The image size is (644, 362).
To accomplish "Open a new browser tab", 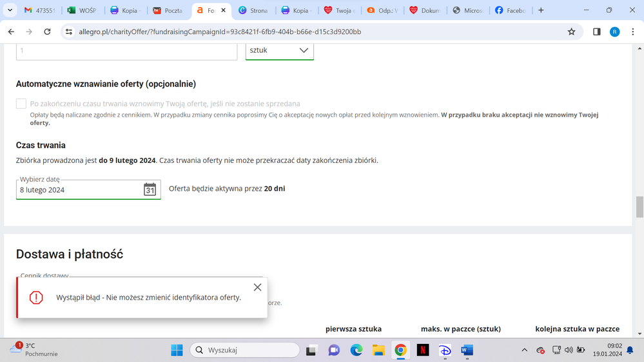I will (541, 10).
